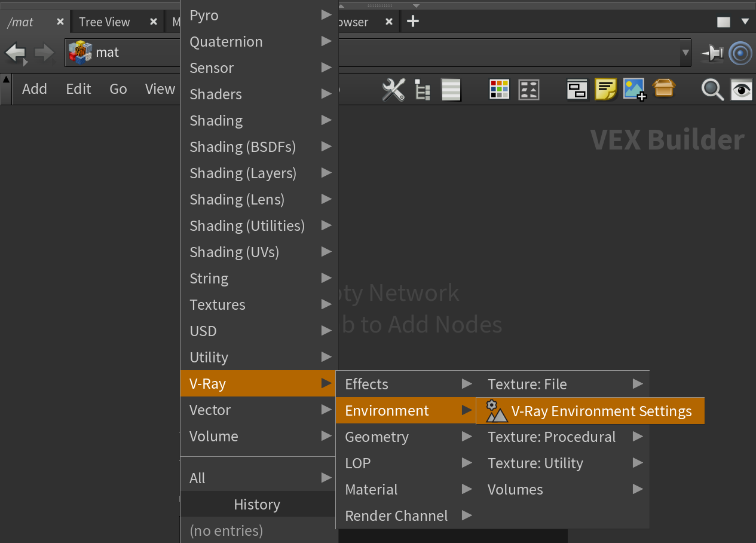Close the Tree View tab
Screen dimensions: 756x543
tap(154, 22)
